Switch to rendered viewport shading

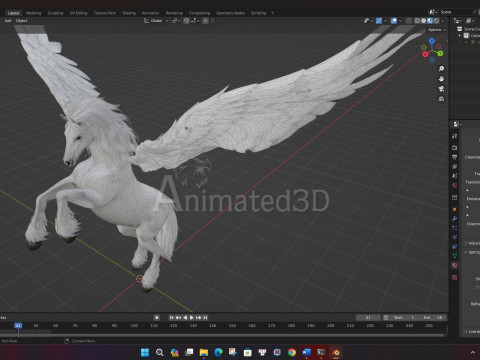tap(436, 21)
